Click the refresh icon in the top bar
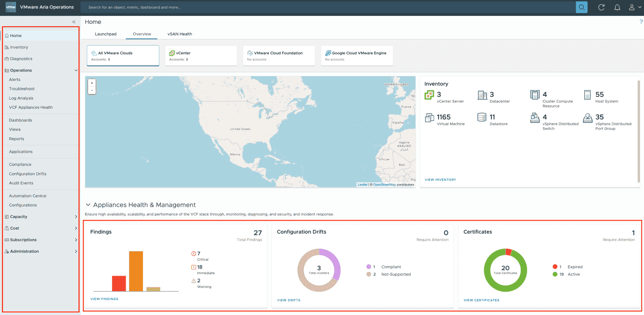 (x=601, y=7)
